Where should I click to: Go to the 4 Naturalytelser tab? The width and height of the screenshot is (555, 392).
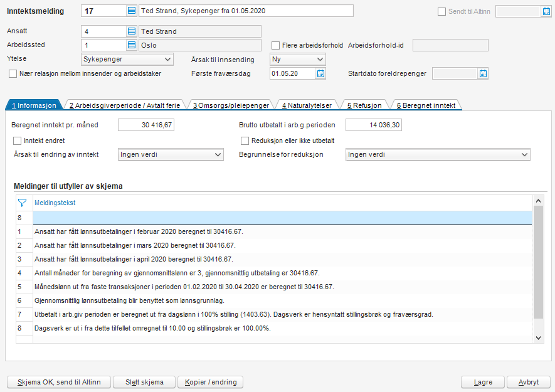pos(307,105)
